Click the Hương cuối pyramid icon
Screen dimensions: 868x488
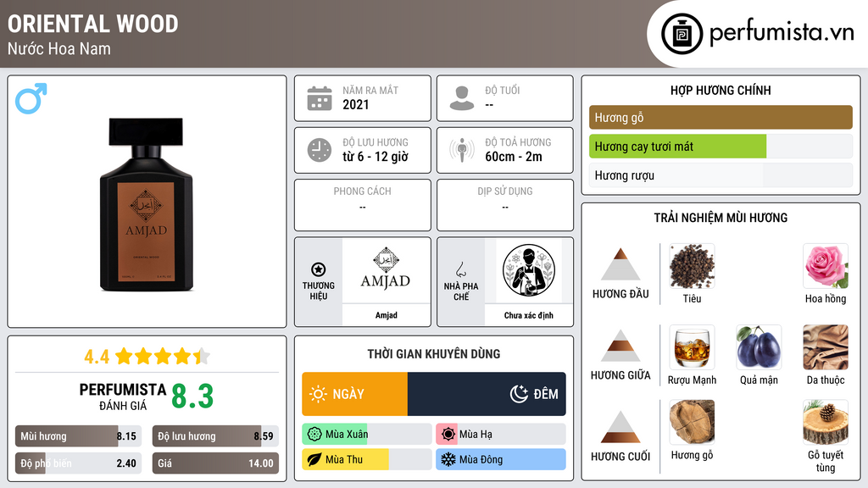point(620,427)
